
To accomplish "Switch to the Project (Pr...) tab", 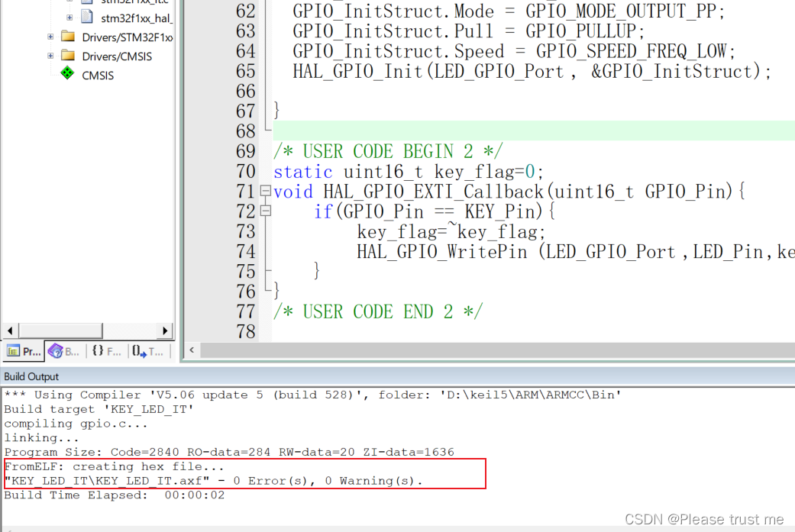I will (24, 351).
